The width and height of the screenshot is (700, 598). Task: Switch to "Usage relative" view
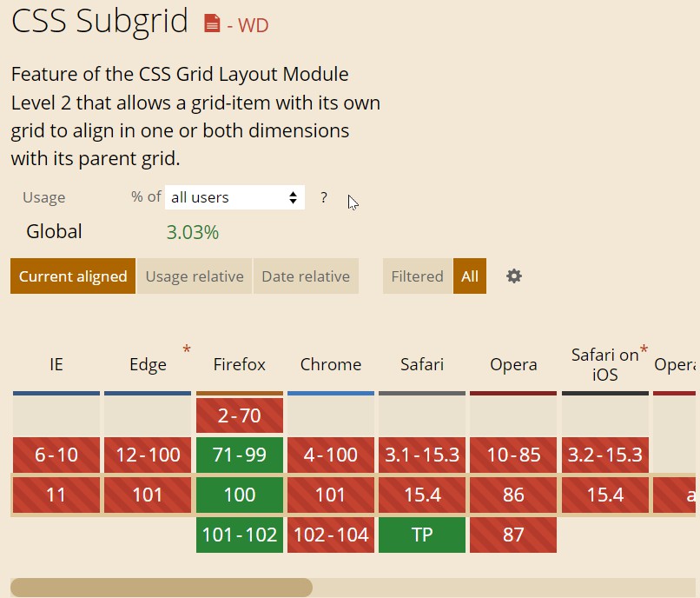tap(195, 276)
